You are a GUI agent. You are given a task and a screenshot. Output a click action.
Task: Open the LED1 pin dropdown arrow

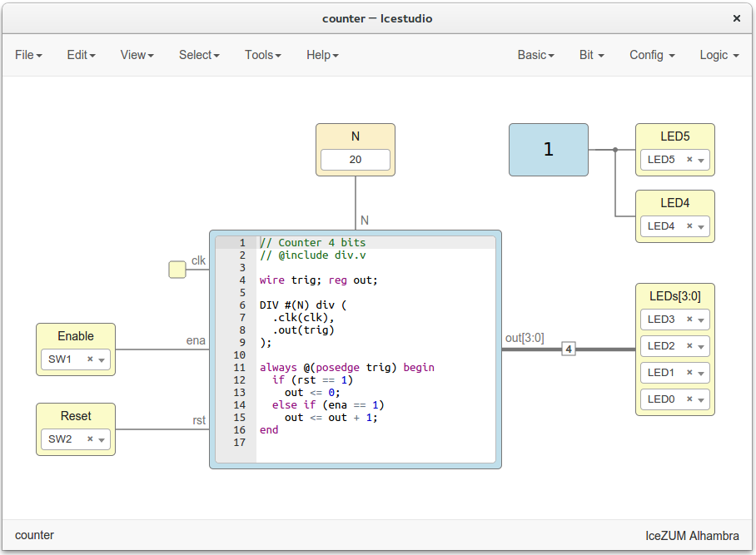point(701,374)
